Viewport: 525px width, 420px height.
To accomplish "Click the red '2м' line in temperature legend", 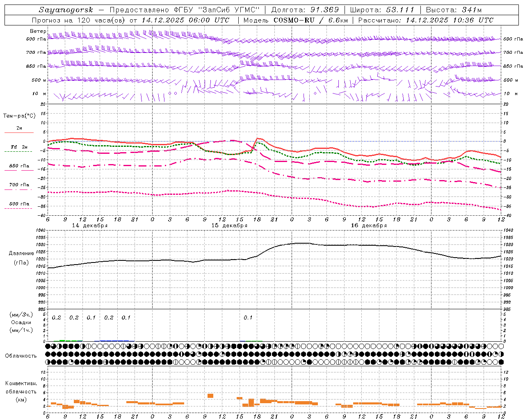I will coord(19,132).
